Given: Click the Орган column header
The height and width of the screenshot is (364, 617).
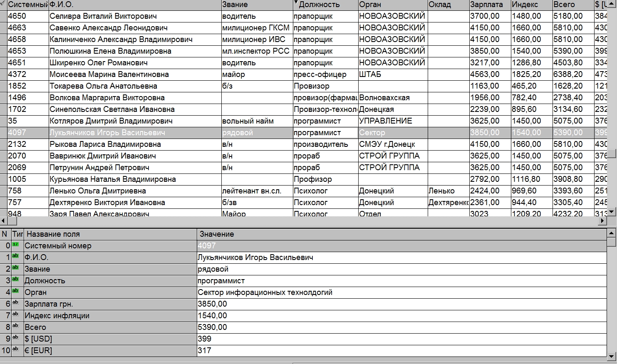Looking at the screenshot, I should 393,5.
